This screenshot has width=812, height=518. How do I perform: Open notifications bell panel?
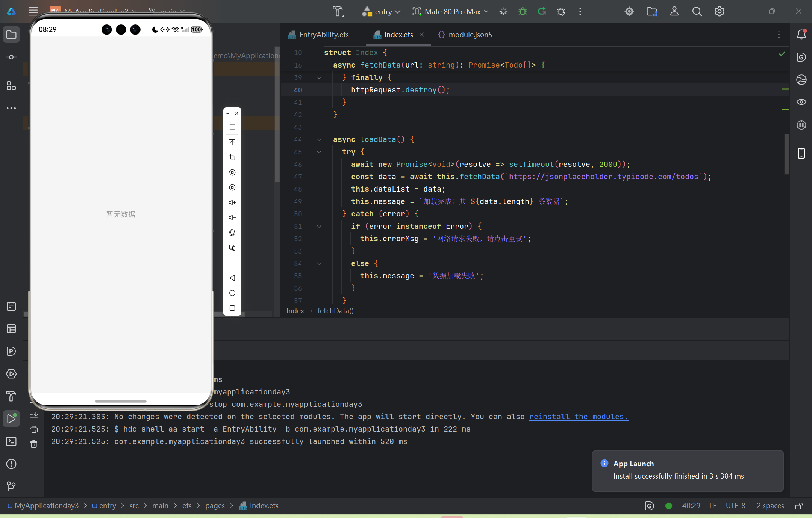coord(801,35)
